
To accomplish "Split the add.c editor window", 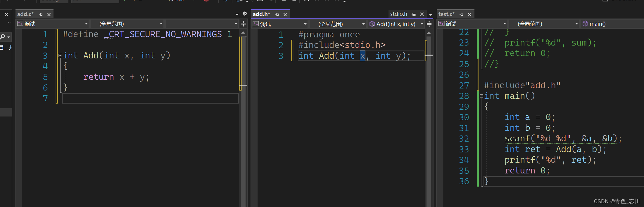I will 244,24.
